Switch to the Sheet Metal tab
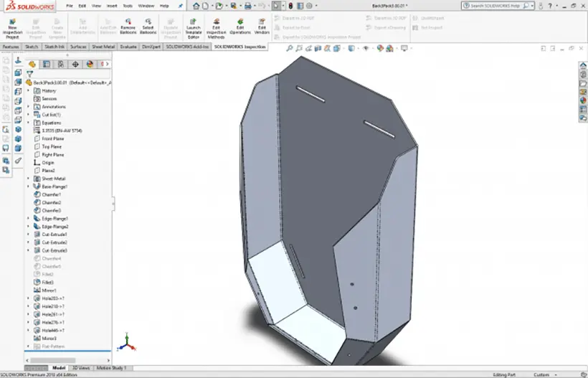Image resolution: width=588 pixels, height=378 pixels. point(103,47)
